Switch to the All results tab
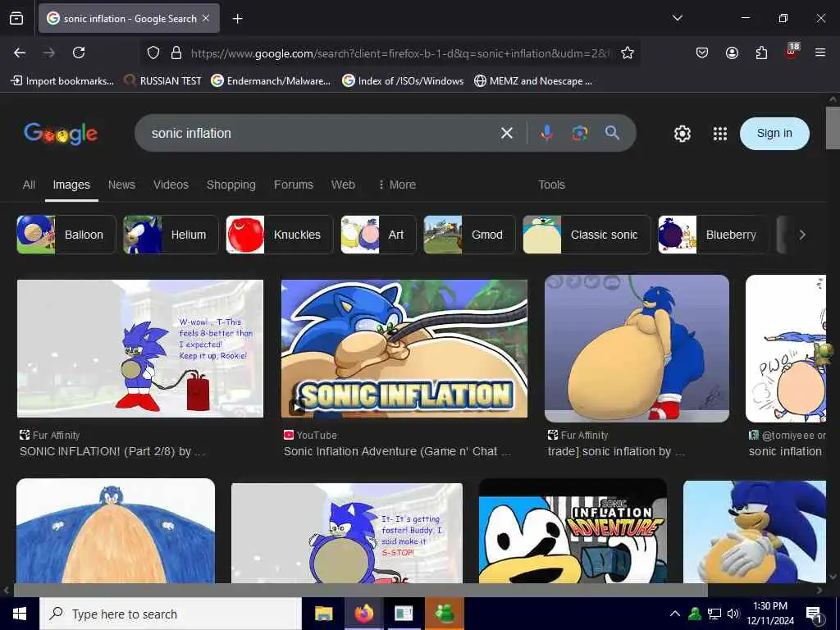The height and width of the screenshot is (630, 840). pos(29,185)
